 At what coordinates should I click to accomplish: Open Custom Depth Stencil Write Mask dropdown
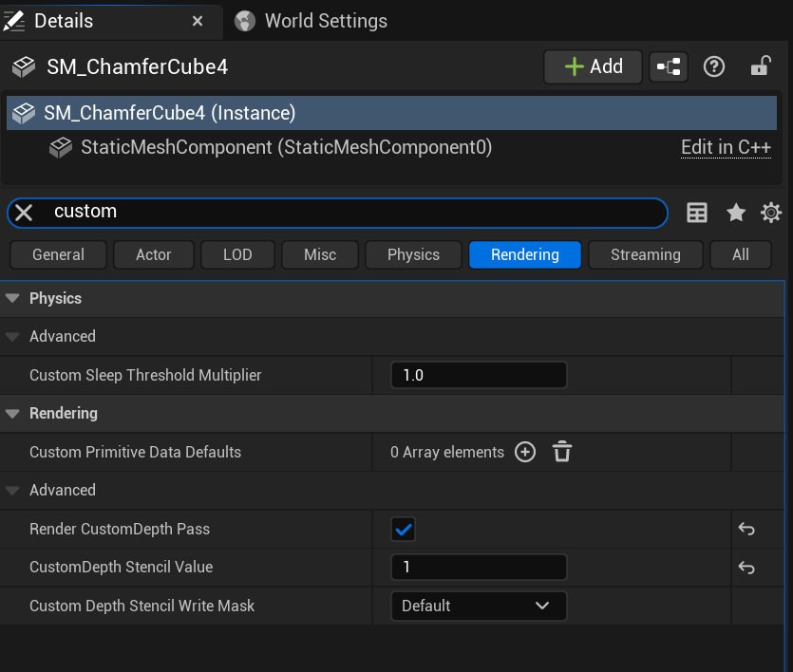point(479,606)
